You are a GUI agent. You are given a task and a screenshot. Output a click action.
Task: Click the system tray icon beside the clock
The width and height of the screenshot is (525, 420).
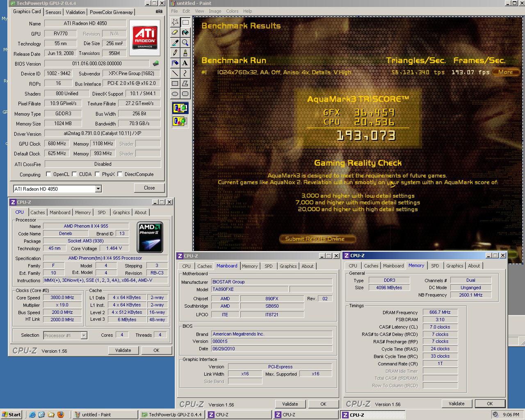496,415
